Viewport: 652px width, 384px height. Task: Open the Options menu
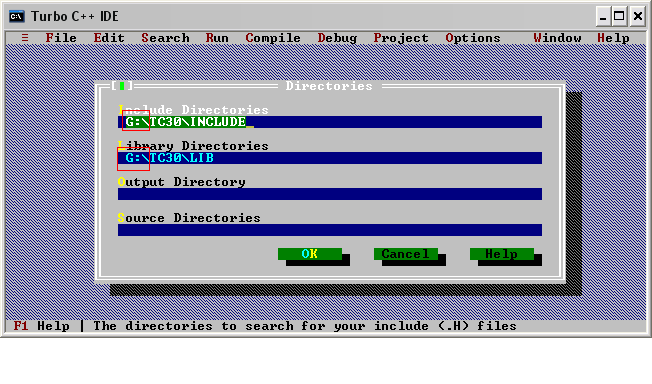coord(473,38)
